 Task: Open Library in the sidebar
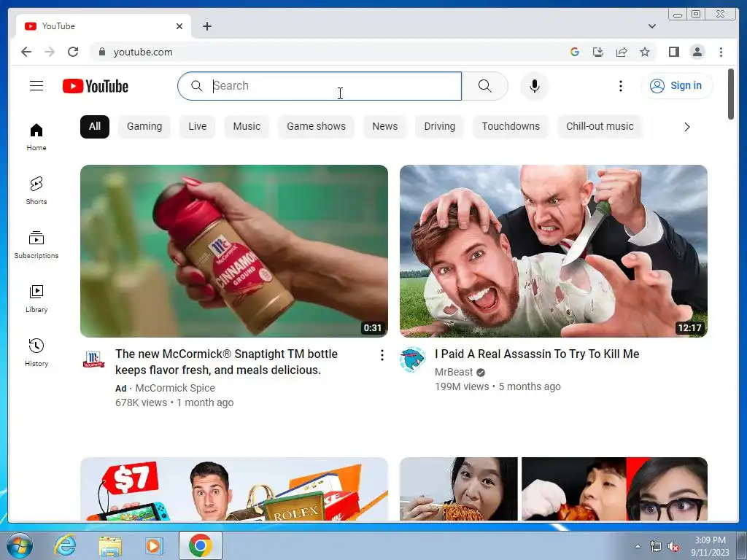36,298
